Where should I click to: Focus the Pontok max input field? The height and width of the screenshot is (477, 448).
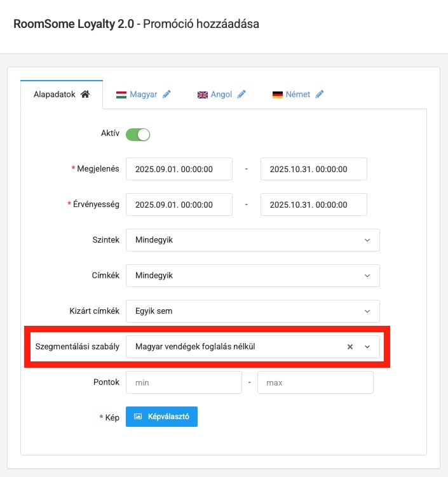tap(315, 382)
